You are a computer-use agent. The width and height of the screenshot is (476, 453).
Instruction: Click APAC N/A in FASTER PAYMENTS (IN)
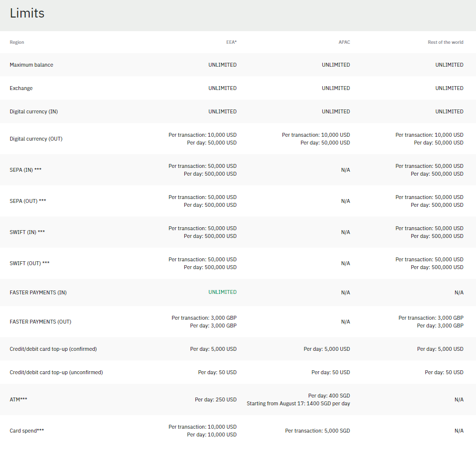coord(346,292)
